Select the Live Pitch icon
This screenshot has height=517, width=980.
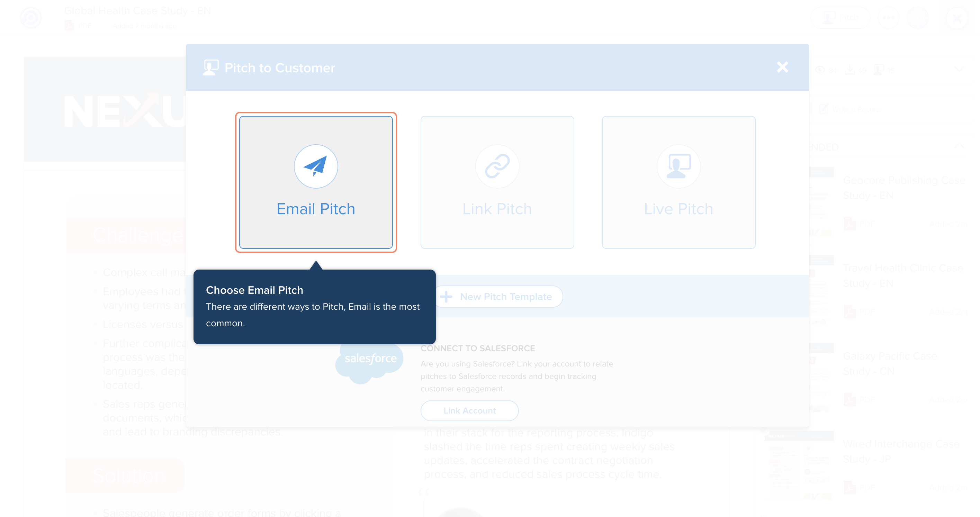point(678,166)
